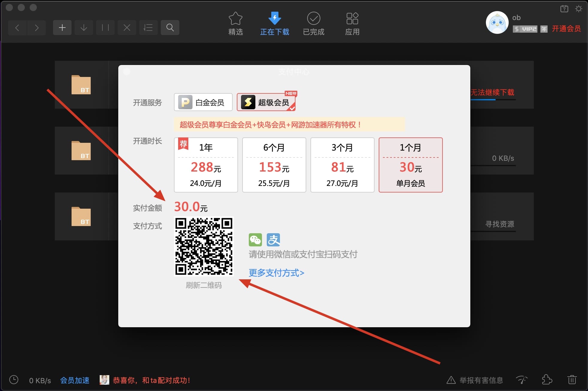
Task: Click the 开通会员 link near avatar
Action: pyautogui.click(x=566, y=29)
